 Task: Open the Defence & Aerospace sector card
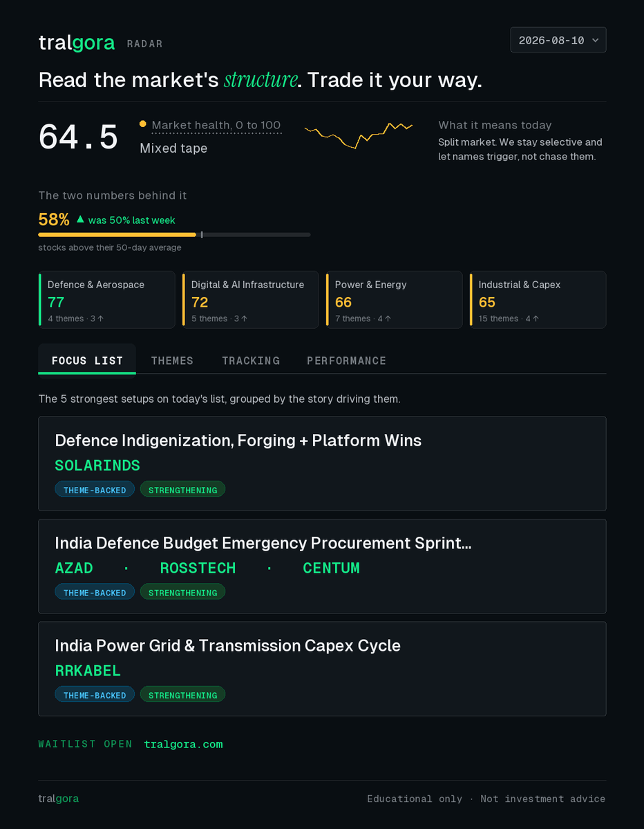click(107, 300)
